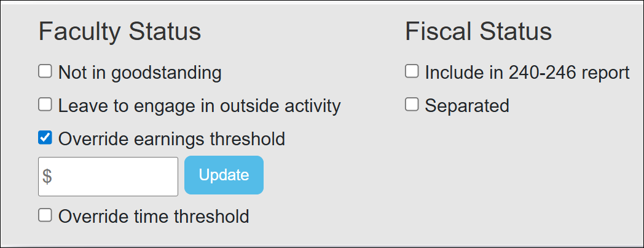Click the $ placeholder in the amount box
Viewport: 644px width, 248px height.
click(47, 177)
